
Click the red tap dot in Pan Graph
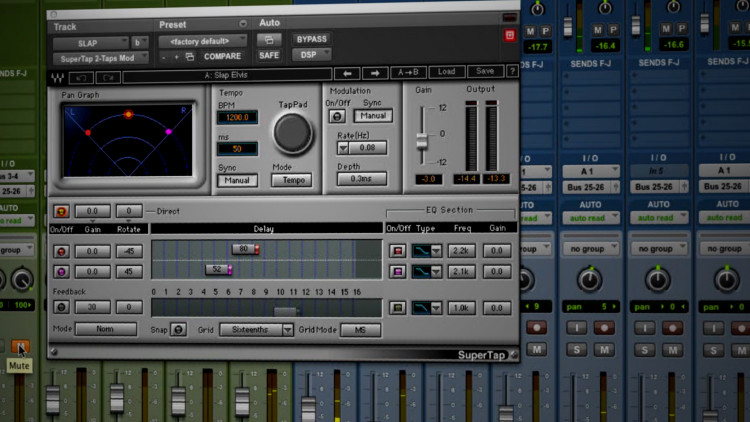click(88, 133)
